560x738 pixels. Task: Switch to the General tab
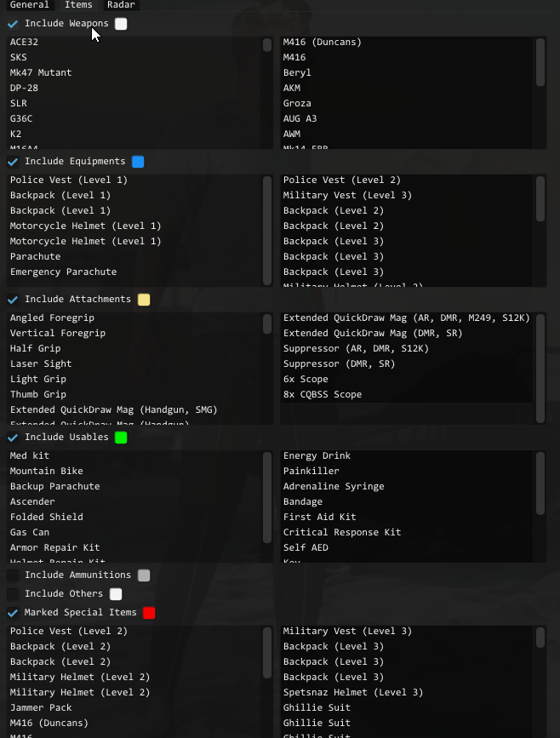point(29,5)
